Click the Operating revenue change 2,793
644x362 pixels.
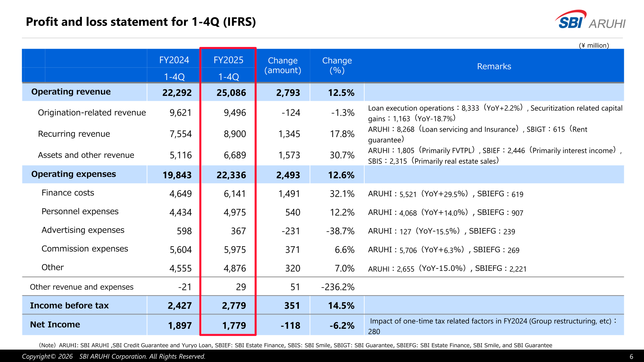click(x=288, y=93)
